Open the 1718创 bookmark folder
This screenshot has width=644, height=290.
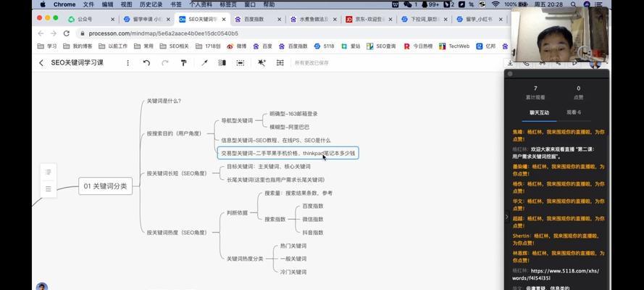208,46
